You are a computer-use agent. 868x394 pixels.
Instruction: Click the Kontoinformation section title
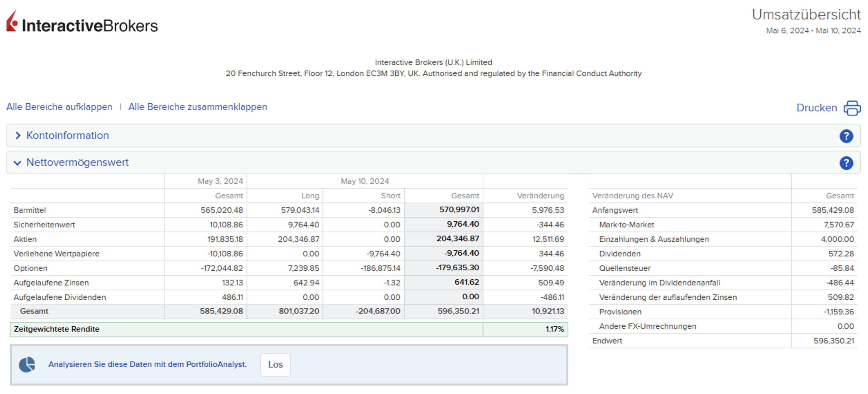pos(67,135)
